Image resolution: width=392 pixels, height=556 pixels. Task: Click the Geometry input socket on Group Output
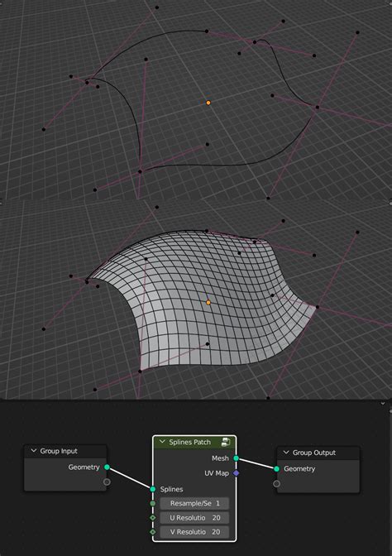click(x=277, y=469)
